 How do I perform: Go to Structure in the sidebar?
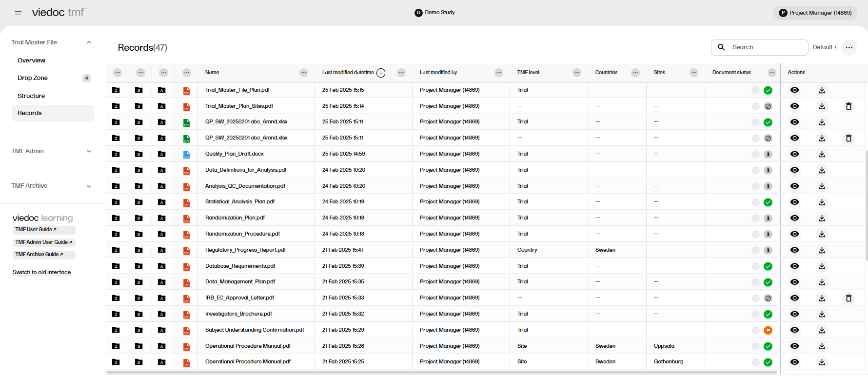point(31,96)
